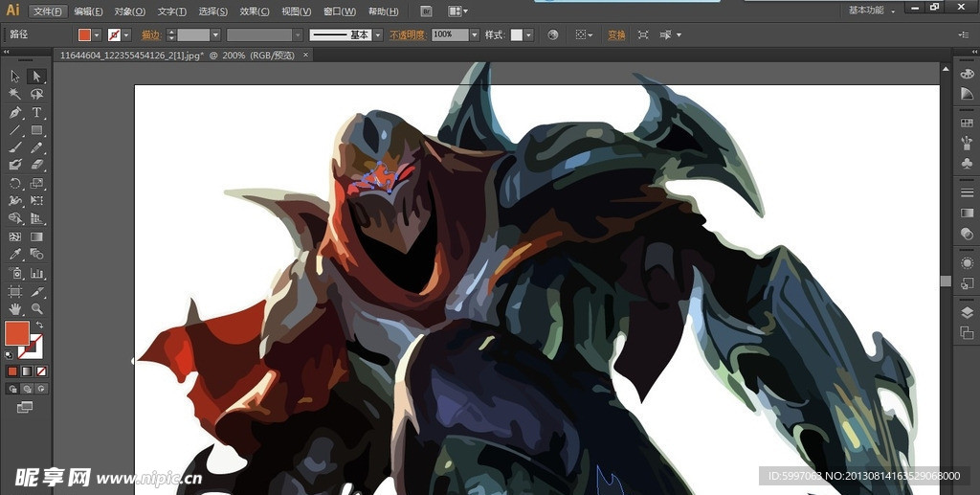Open the Arrange Documents dropdown

point(458,11)
